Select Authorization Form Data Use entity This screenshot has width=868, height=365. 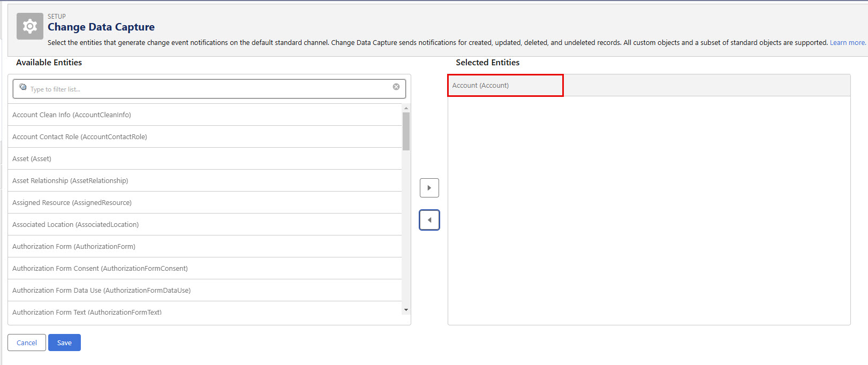coord(205,290)
